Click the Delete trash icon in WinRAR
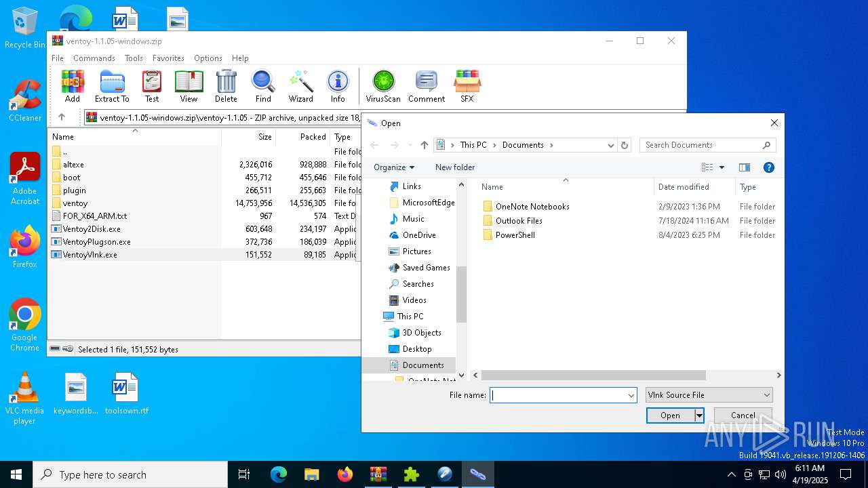The width and height of the screenshot is (868, 488). (x=226, y=86)
